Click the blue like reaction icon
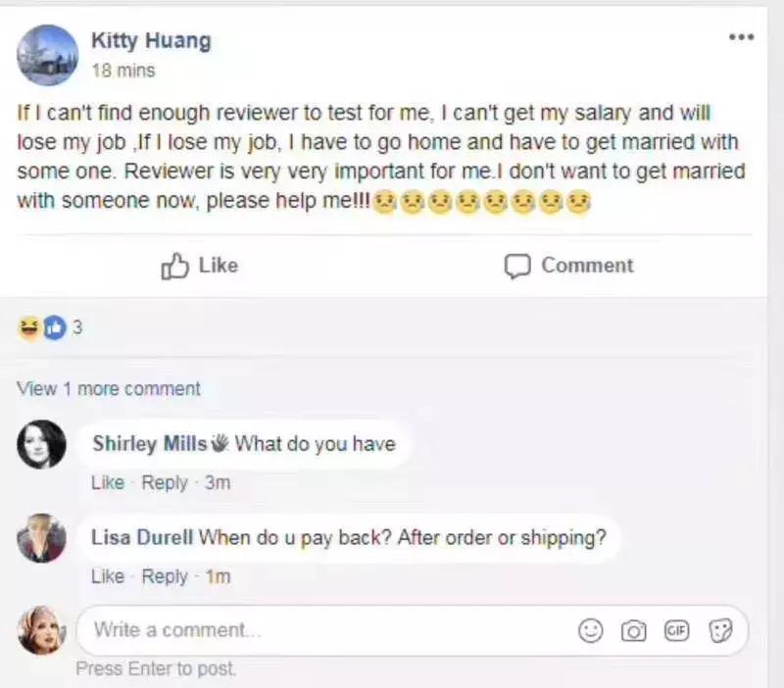 [53, 328]
